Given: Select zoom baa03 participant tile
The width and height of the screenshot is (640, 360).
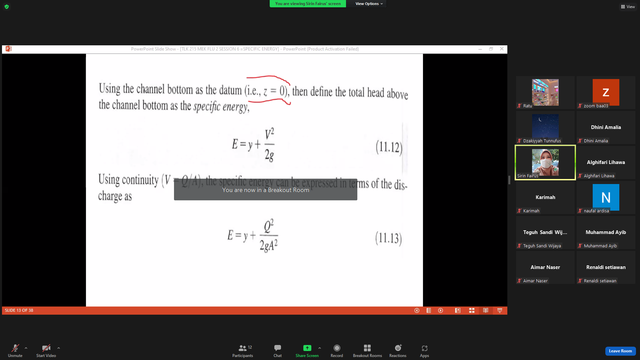Looking at the screenshot, I should (x=606, y=92).
